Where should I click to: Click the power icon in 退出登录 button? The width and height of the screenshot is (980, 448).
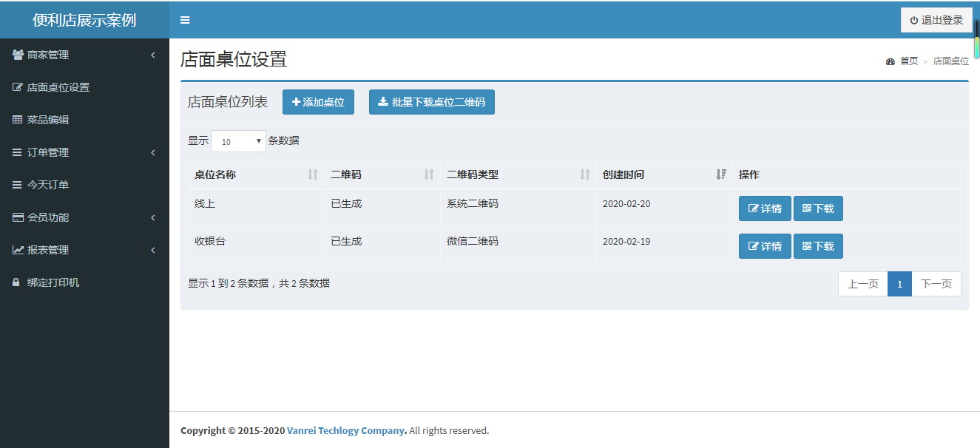[x=914, y=20]
